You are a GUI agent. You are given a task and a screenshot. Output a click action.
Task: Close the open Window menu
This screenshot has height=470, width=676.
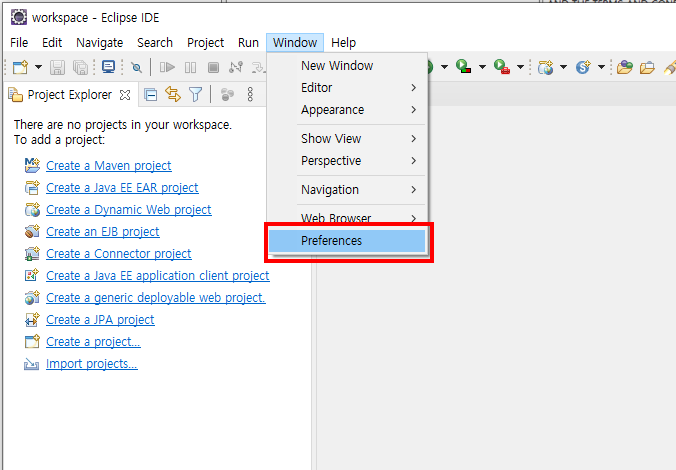pos(295,43)
